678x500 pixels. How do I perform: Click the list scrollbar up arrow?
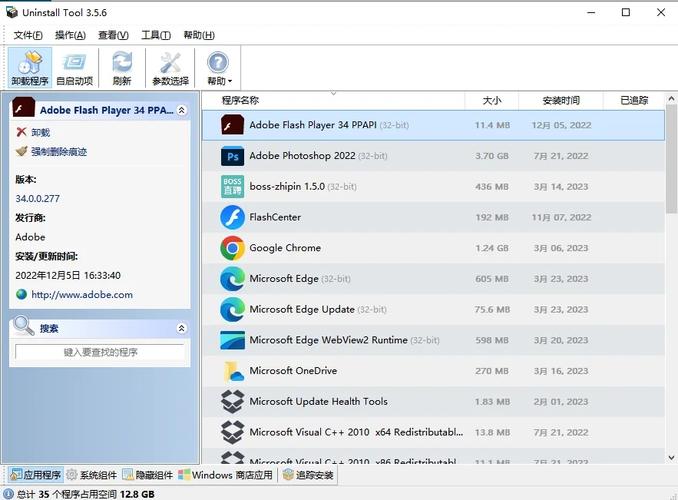click(672, 99)
